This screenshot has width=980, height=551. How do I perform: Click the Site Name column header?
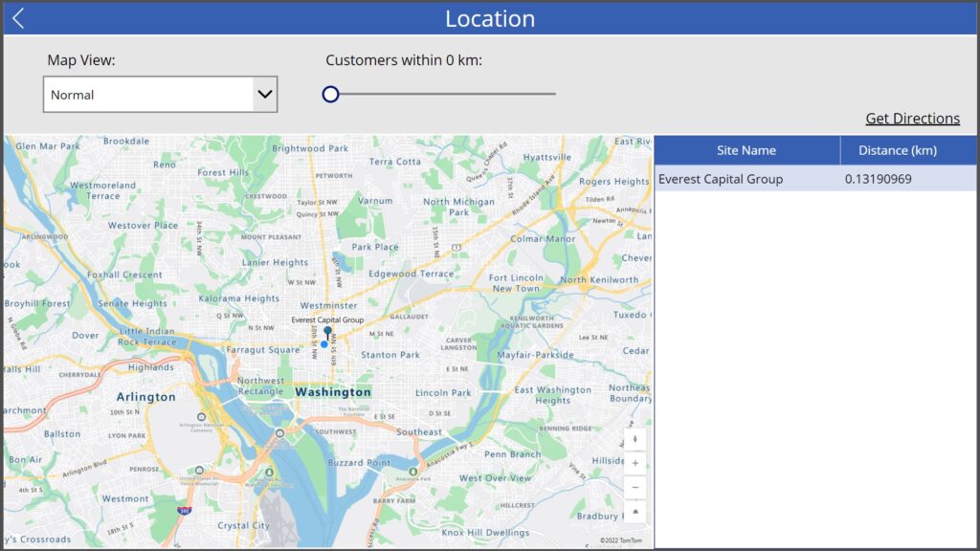click(x=746, y=150)
